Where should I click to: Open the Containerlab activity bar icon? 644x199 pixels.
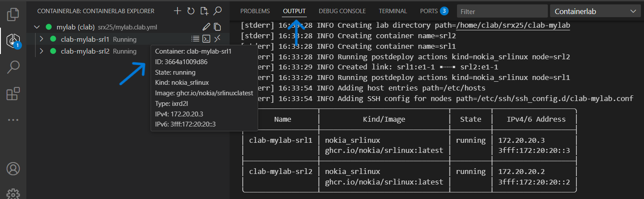coord(13,40)
